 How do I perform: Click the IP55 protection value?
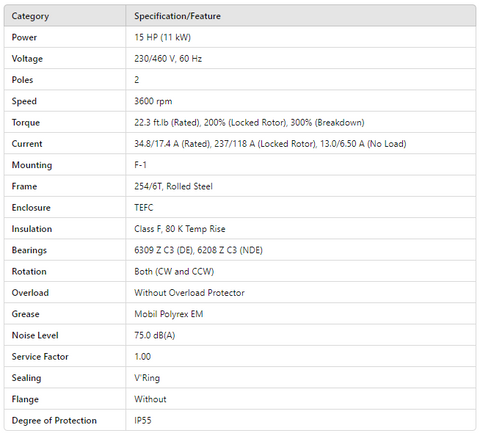(143, 421)
